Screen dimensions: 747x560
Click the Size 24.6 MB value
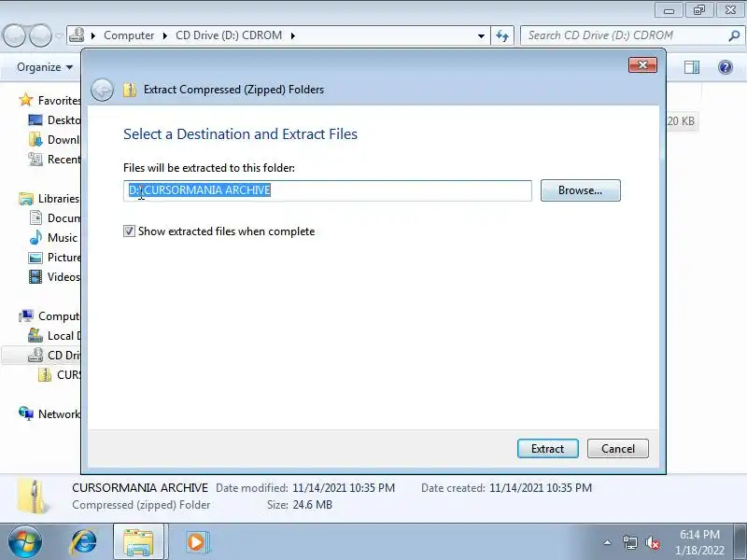[312, 505]
